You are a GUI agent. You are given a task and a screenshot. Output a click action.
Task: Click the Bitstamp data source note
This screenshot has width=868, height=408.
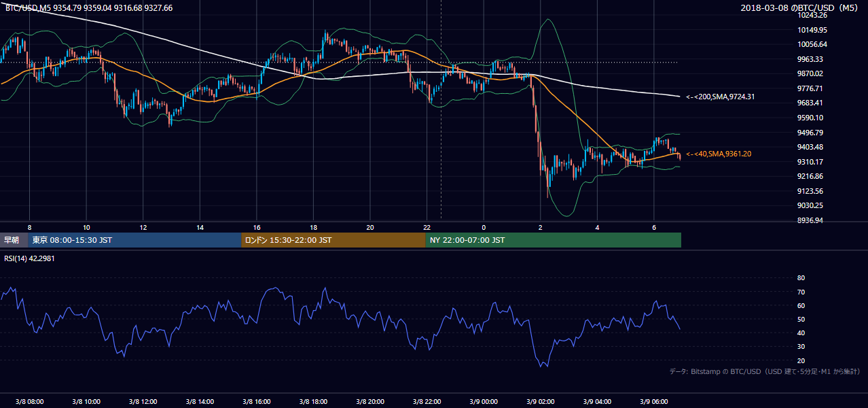tap(765, 372)
